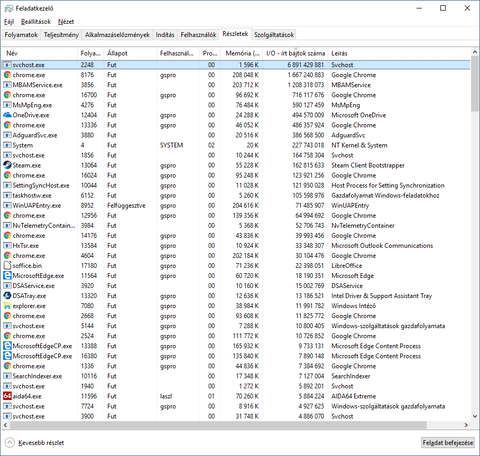Open the Nézet menu

click(x=66, y=22)
